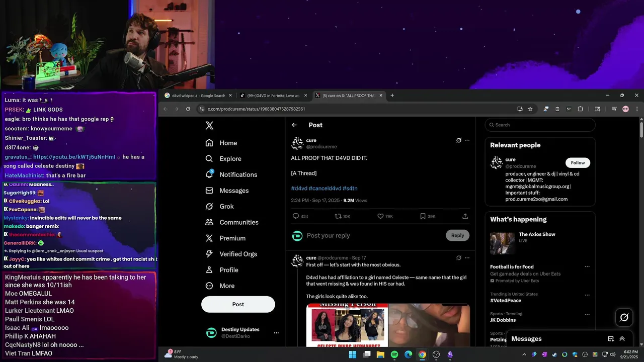Click the Grok icon on main post
The image size is (644, 362).
458,140
